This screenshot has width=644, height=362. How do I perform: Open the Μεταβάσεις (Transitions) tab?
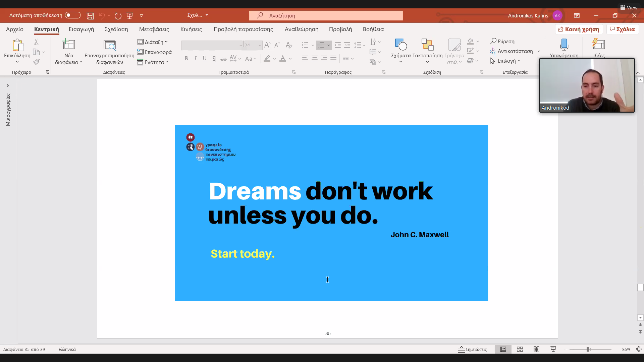click(154, 29)
